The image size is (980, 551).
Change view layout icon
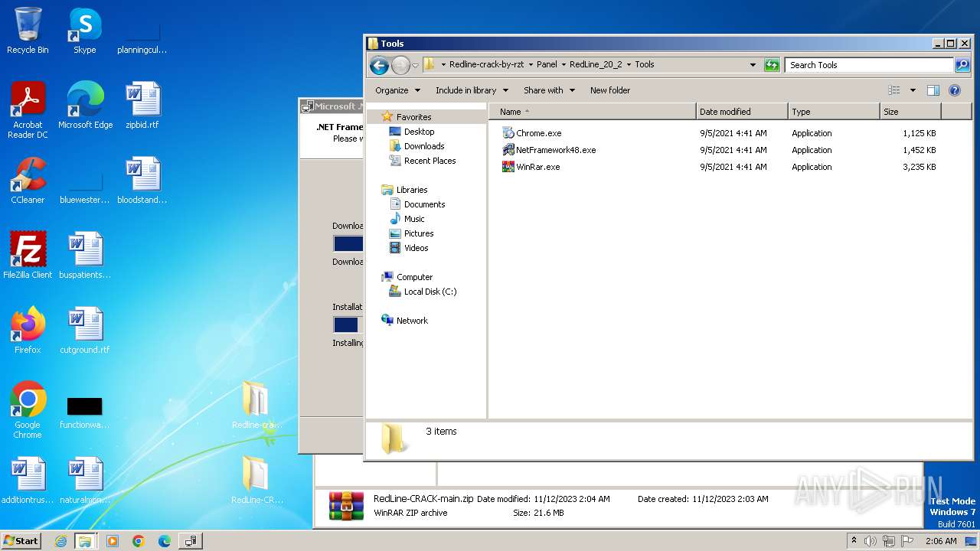[x=894, y=90]
